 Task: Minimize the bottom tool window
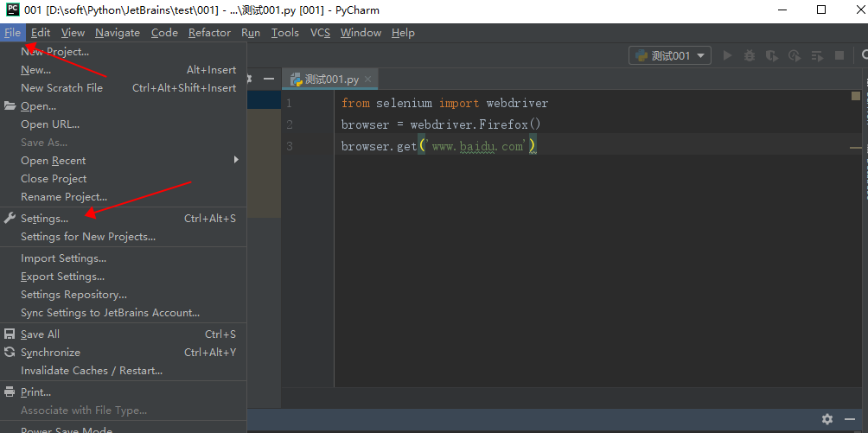(850, 418)
